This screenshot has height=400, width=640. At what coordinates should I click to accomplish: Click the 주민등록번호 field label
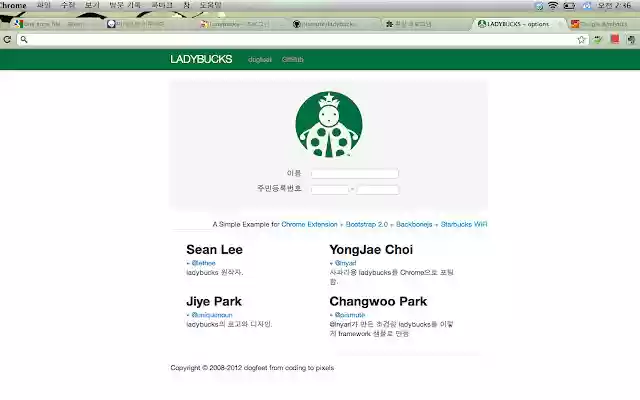[x=279, y=188]
